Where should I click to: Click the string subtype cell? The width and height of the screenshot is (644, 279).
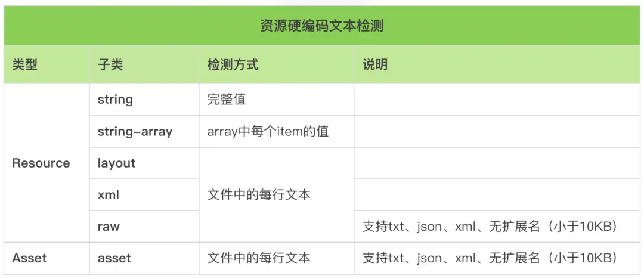click(115, 100)
